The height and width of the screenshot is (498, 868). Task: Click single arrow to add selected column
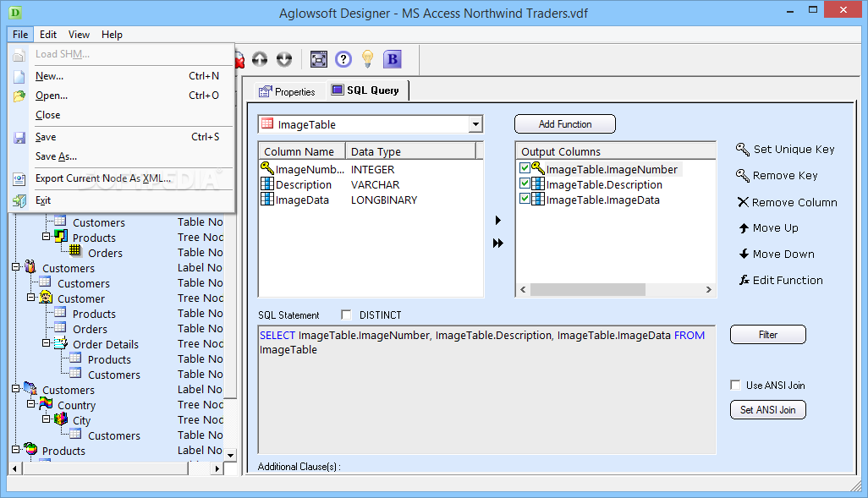pos(498,220)
